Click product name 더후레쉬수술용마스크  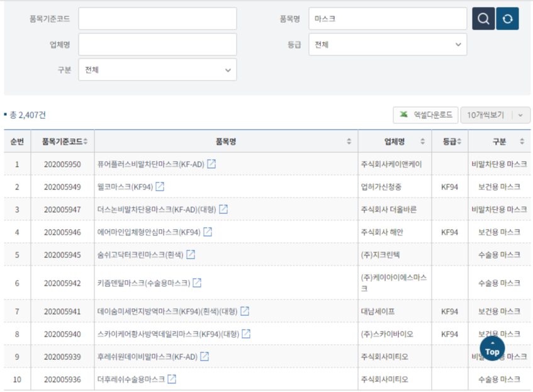tap(131, 379)
